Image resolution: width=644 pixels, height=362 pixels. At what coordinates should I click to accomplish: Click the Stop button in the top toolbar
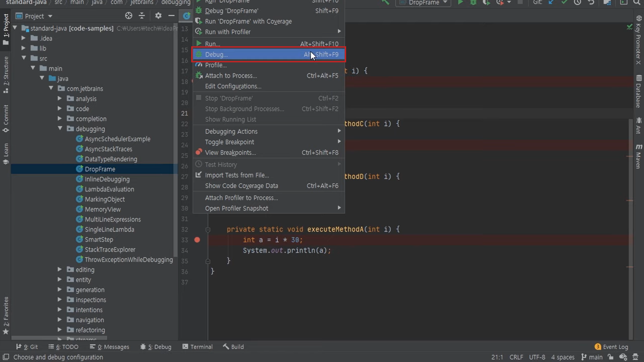[520, 2]
